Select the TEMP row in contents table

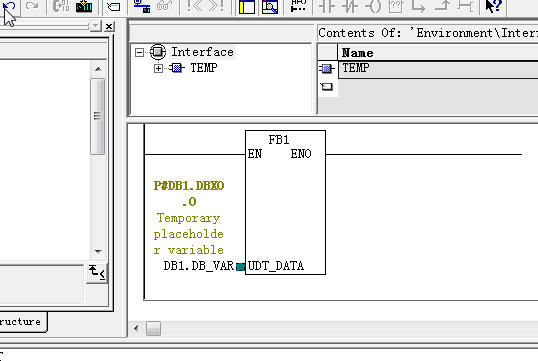[438, 68]
